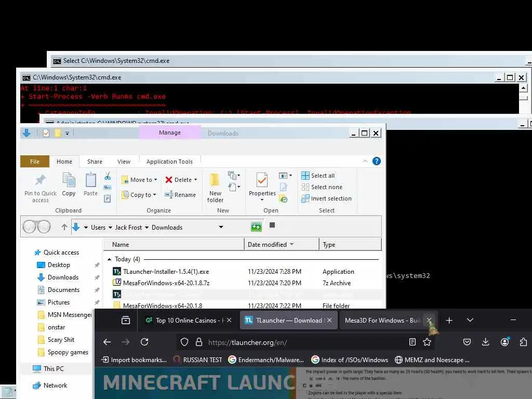The image size is (532, 399).
Task: Select MesaForWindows-x64-20.1.8 folder
Action: (x=163, y=305)
